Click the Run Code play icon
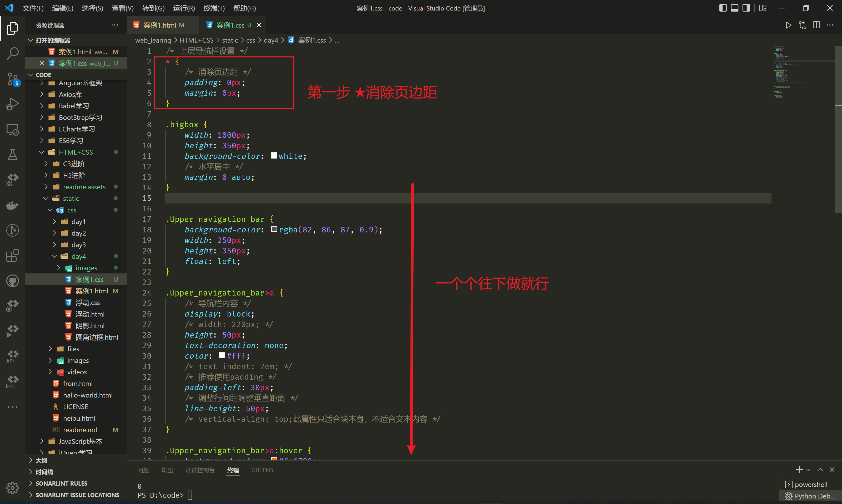This screenshot has width=842, height=504. [788, 25]
